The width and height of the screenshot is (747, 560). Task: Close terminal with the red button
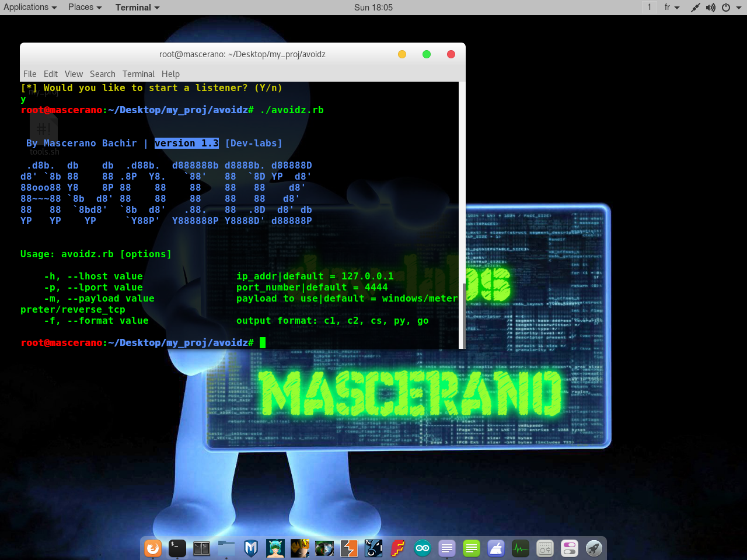pos(451,54)
